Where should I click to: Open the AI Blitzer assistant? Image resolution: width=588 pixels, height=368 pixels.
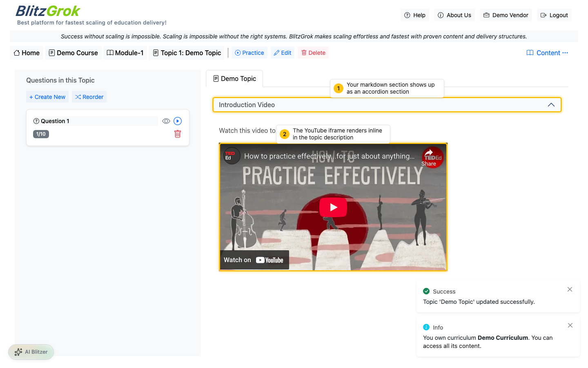31,352
